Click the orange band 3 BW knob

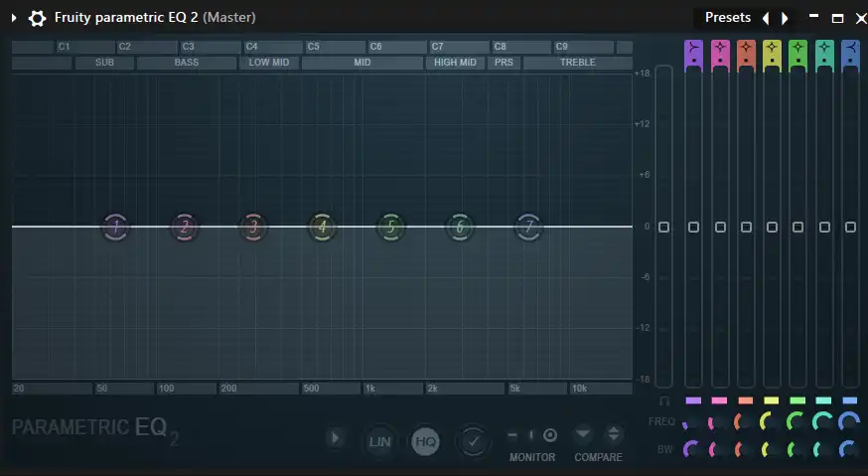click(745, 449)
